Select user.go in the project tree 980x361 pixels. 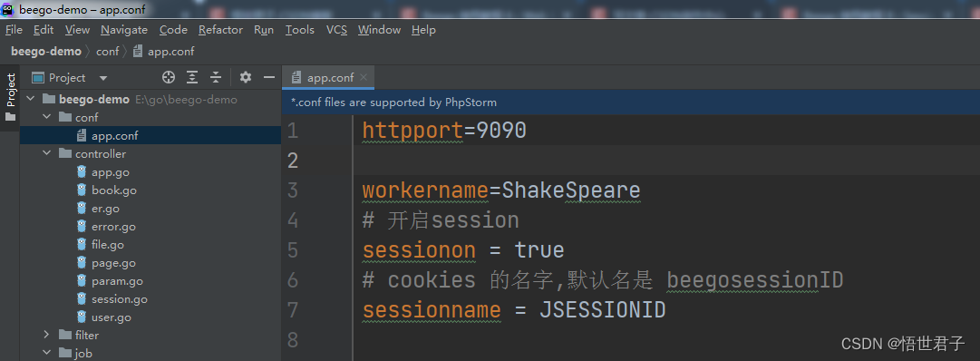[x=150, y=317]
